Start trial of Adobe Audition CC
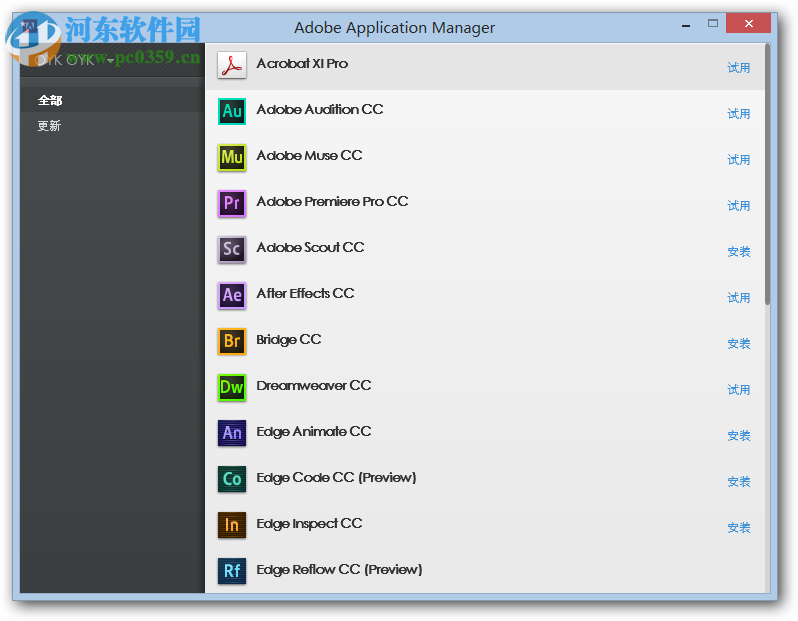Image resolution: width=798 pixels, height=621 pixels. pyautogui.click(x=738, y=114)
